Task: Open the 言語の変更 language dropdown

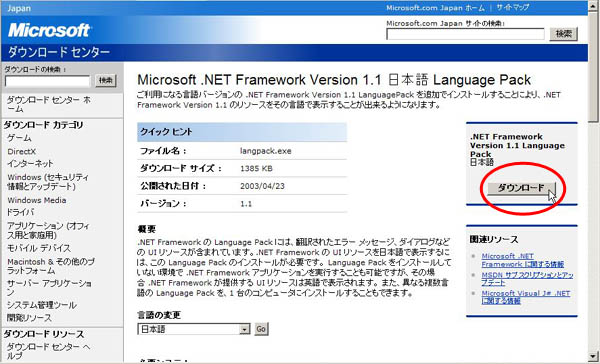Action: click(x=194, y=329)
